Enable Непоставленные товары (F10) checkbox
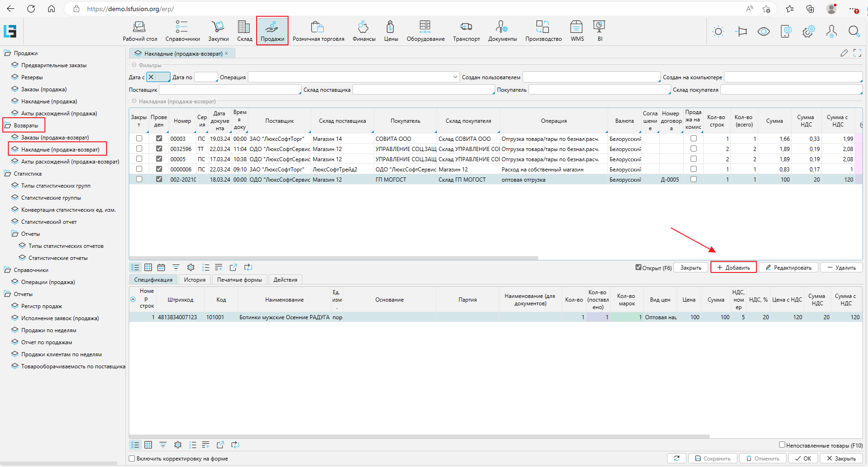This screenshot has width=868, height=467. pos(782,445)
